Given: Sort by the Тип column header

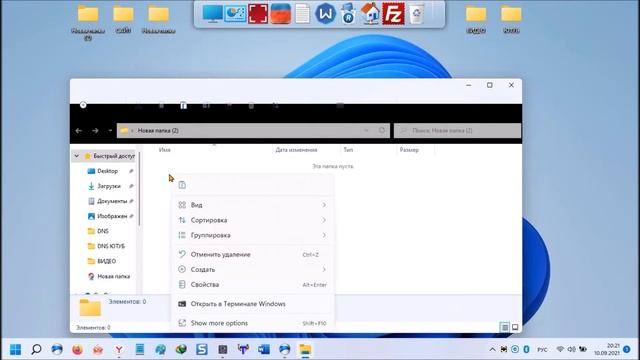Looking at the screenshot, I should (x=348, y=150).
